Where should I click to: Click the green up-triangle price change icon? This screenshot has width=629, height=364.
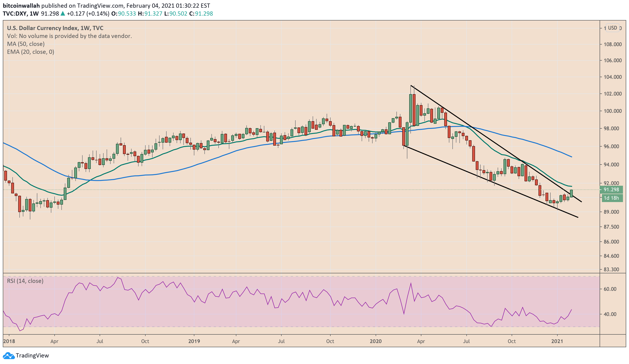63,14
